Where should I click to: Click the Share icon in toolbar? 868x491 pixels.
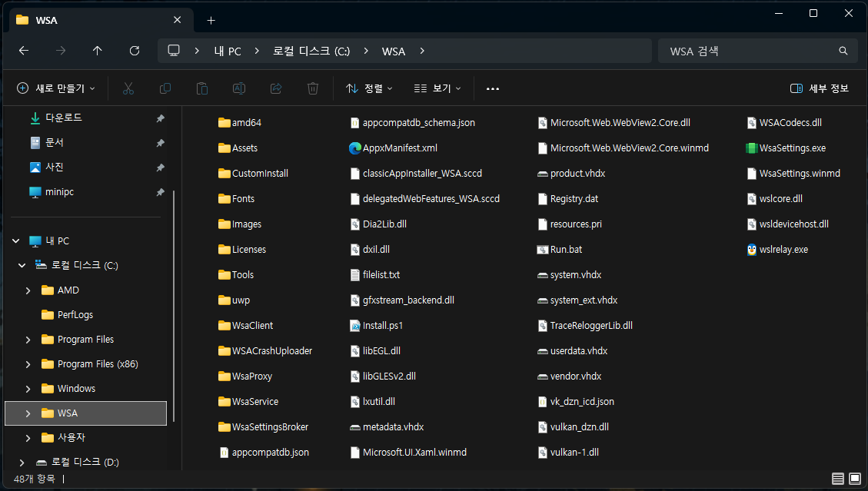click(276, 88)
